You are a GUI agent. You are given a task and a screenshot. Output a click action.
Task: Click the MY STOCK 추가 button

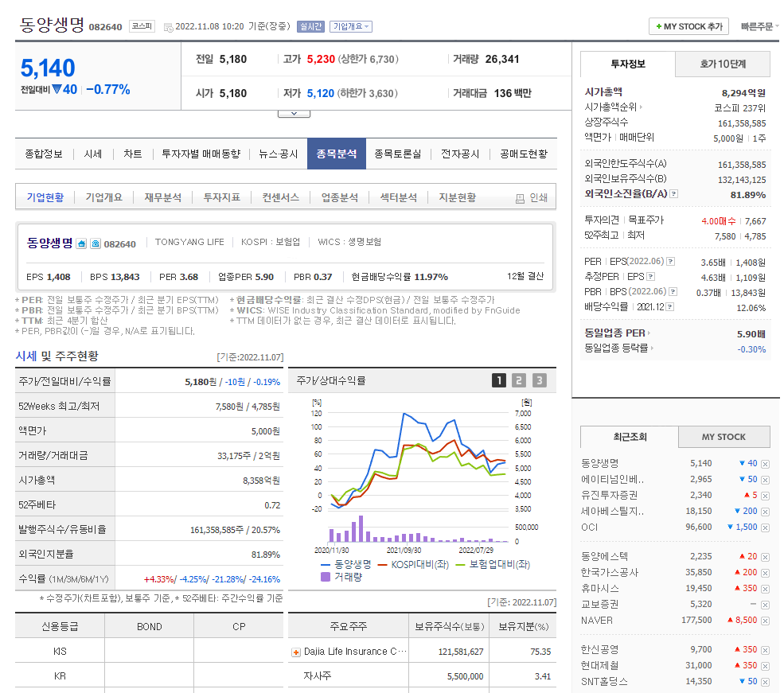[x=689, y=26]
